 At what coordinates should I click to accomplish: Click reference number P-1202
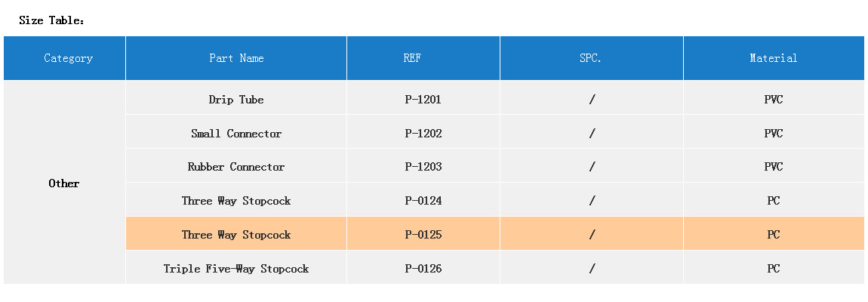pyautogui.click(x=423, y=134)
